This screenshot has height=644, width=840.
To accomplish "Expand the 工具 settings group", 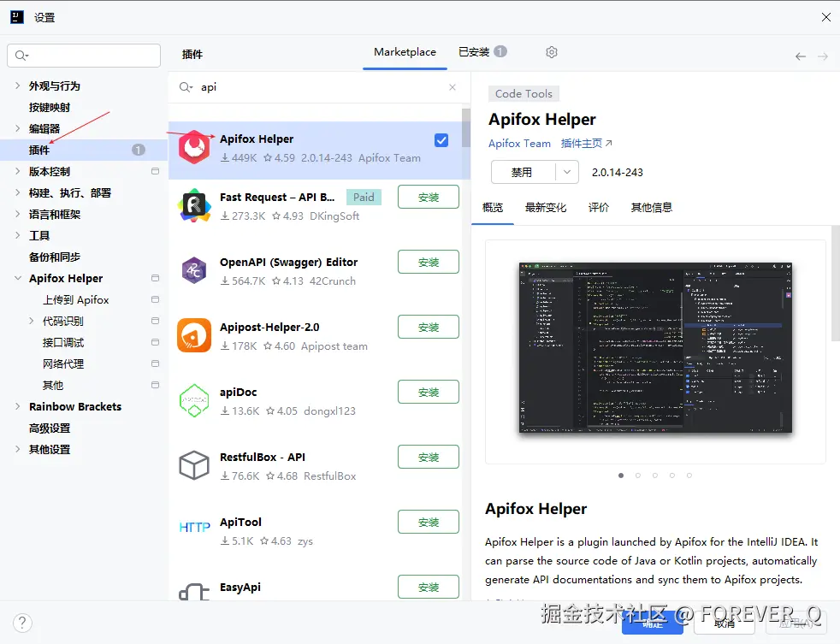I will 18,235.
